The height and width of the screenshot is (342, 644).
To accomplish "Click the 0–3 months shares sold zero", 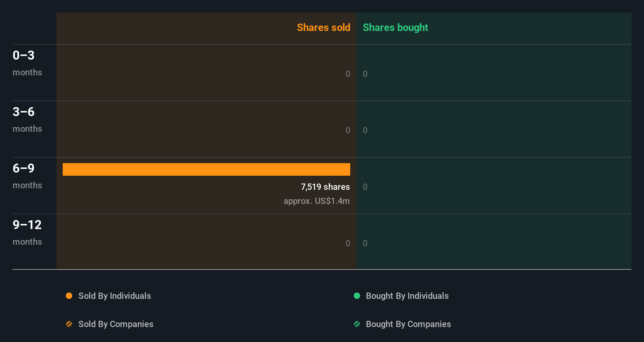I will (x=348, y=74).
